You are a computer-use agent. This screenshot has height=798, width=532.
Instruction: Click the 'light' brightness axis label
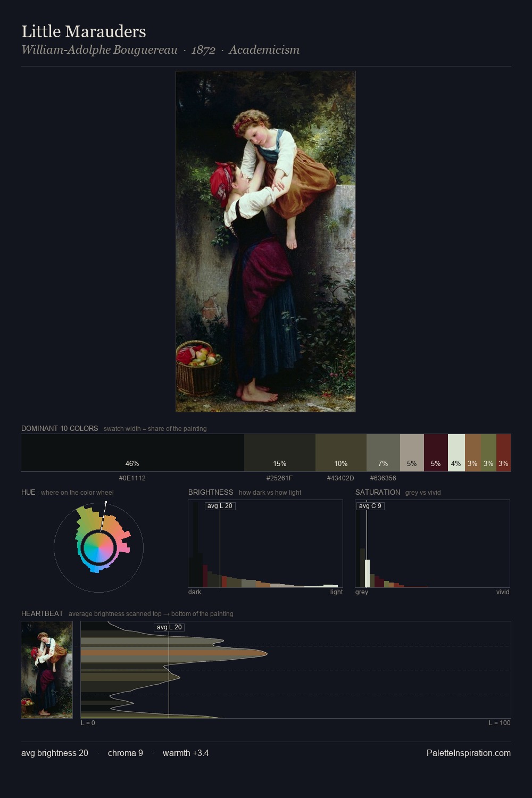pyautogui.click(x=336, y=592)
